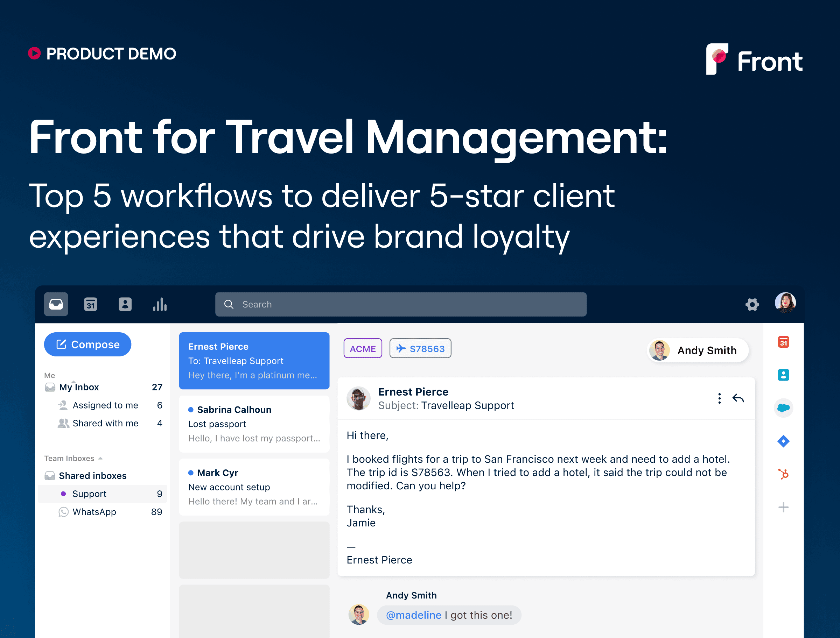Open Ernest Pierce conversation card

254,361
